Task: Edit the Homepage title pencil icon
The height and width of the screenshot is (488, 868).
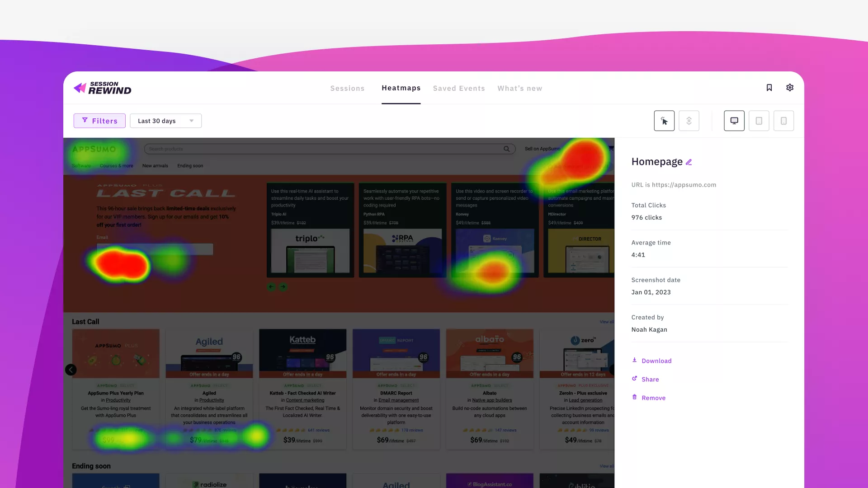Action: [x=689, y=162]
